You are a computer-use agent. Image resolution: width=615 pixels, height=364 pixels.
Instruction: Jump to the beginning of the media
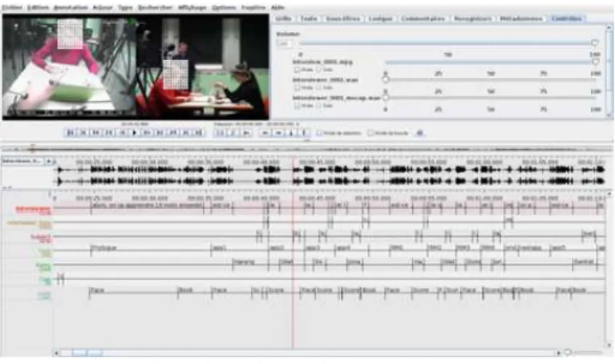71,133
